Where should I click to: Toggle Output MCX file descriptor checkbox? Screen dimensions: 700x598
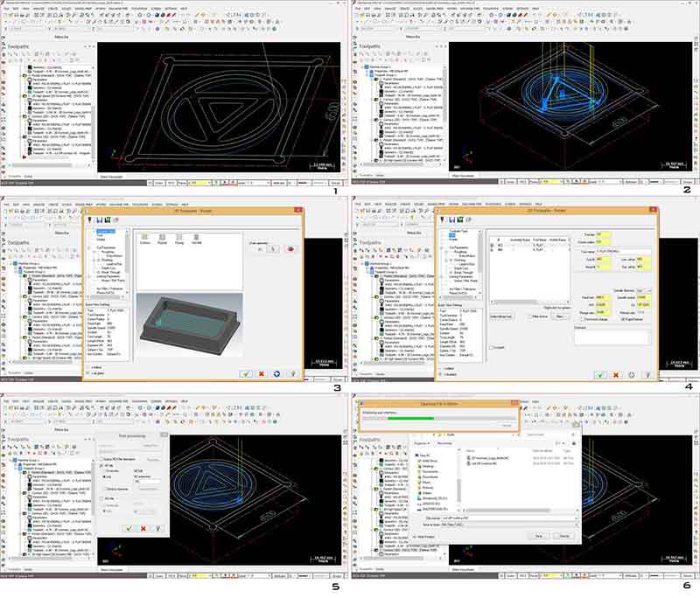coord(101,459)
